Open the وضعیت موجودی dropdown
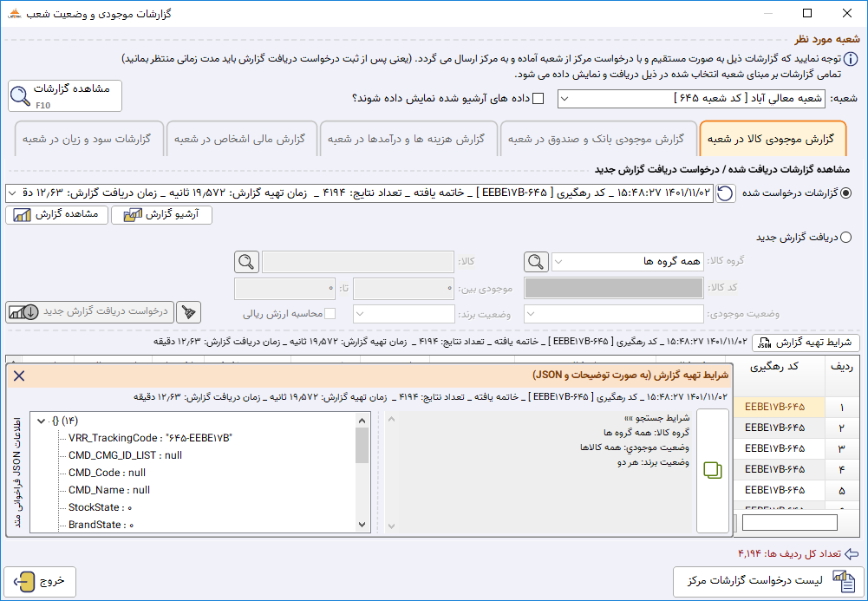 click(x=614, y=314)
